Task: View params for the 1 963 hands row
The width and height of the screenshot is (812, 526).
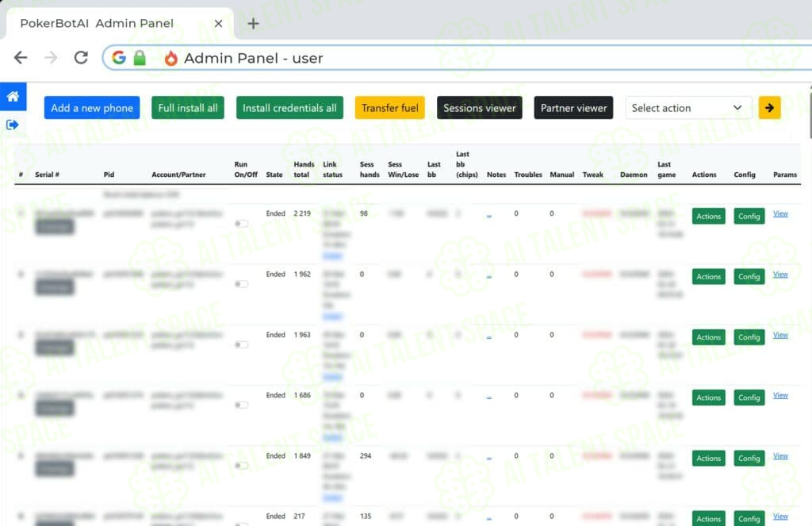Action: 780,335
